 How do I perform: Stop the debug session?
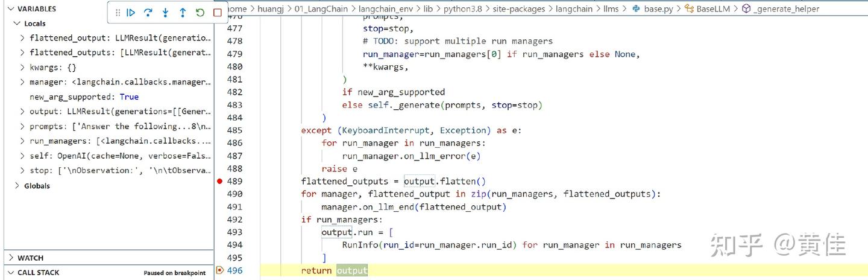pyautogui.click(x=218, y=12)
